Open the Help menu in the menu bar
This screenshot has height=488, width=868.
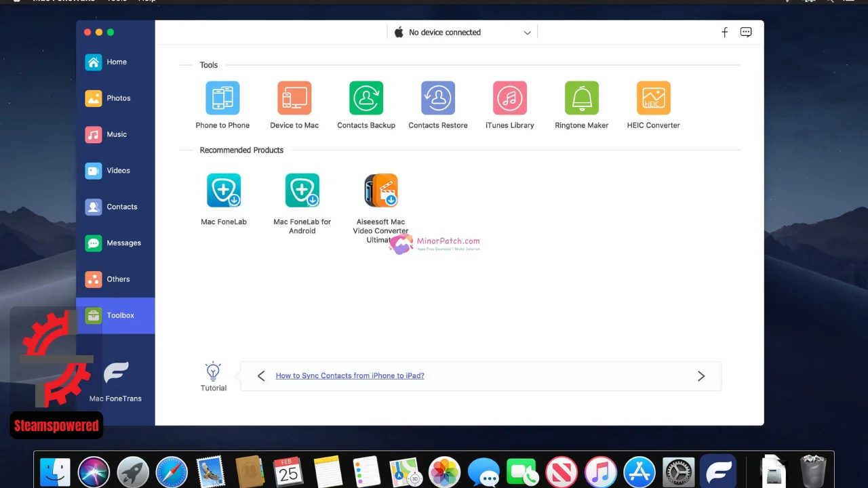coord(147,1)
